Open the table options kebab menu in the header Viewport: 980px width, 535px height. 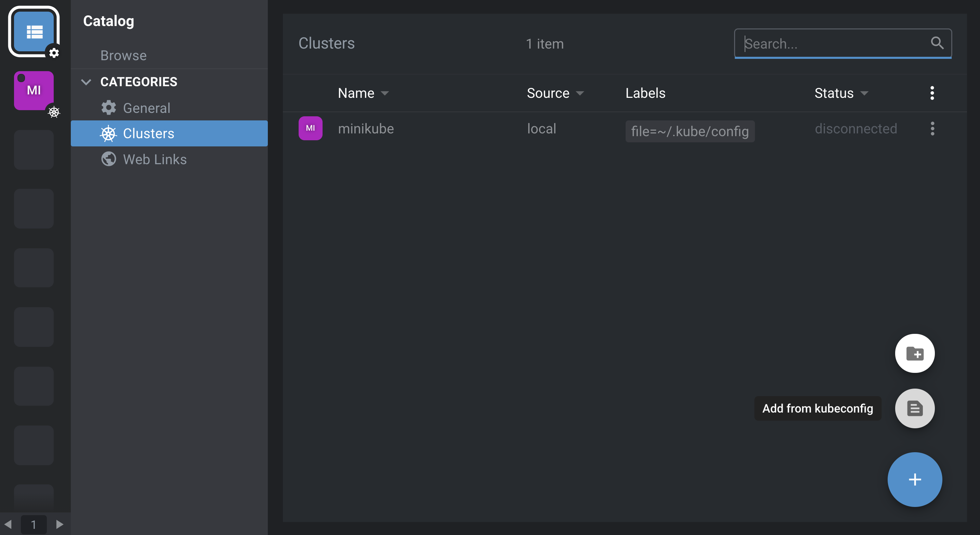[x=932, y=92]
